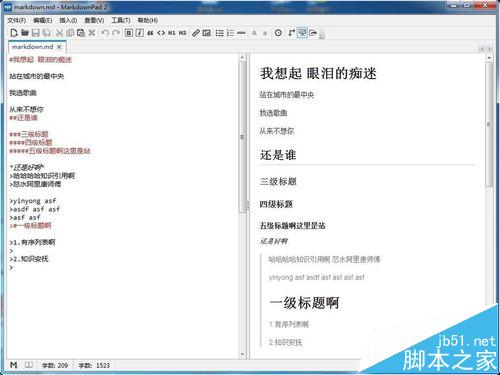Export the document with the arrow icon
Screen dimensions: 500x375
(313, 33)
